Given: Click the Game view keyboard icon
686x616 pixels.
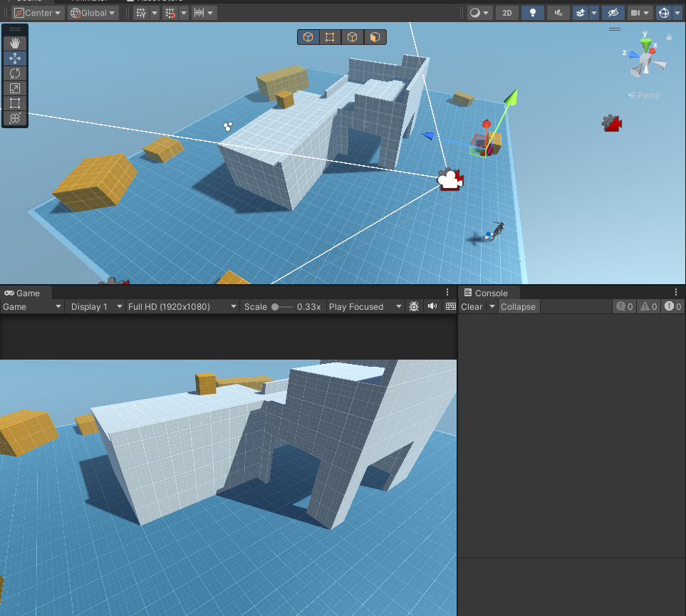Looking at the screenshot, I should coord(451,306).
